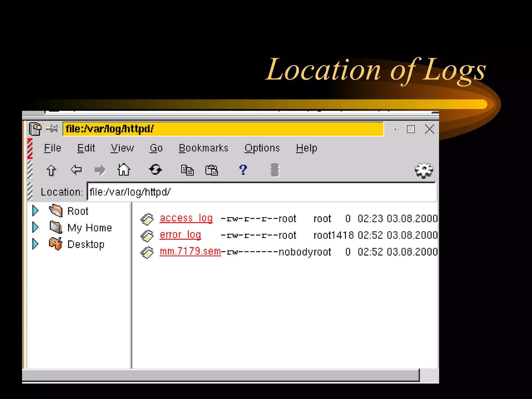Reload the directory with the refresh icon
This screenshot has width=532, height=399.
click(155, 170)
